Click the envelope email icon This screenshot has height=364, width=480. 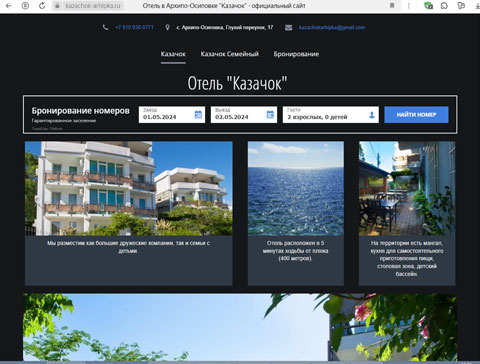(x=289, y=27)
